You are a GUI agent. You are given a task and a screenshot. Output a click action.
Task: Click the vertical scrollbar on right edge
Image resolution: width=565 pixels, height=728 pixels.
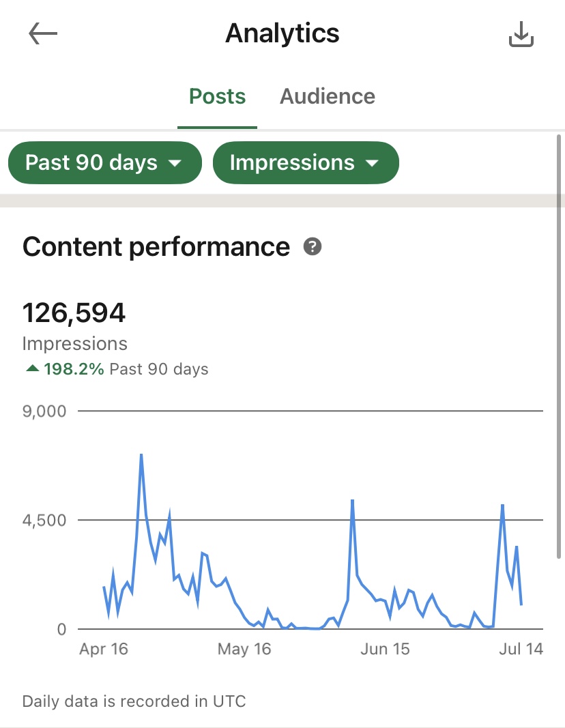point(560,341)
